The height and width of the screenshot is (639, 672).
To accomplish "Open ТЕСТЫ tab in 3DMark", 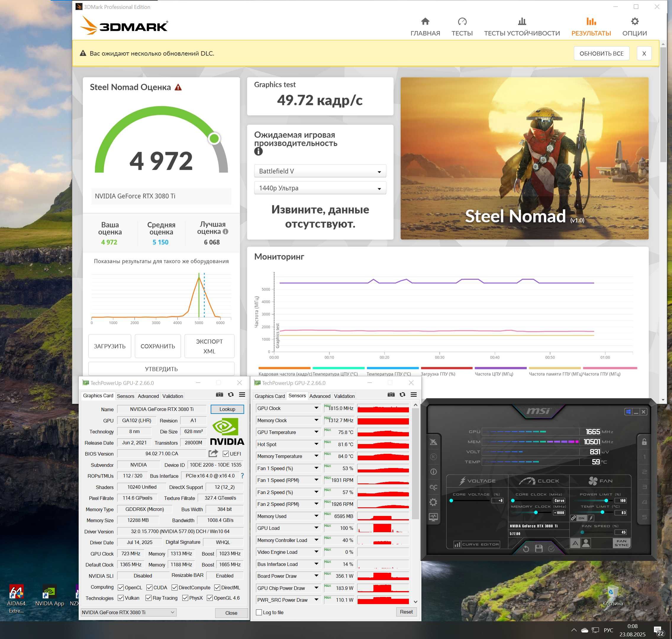I will [462, 27].
